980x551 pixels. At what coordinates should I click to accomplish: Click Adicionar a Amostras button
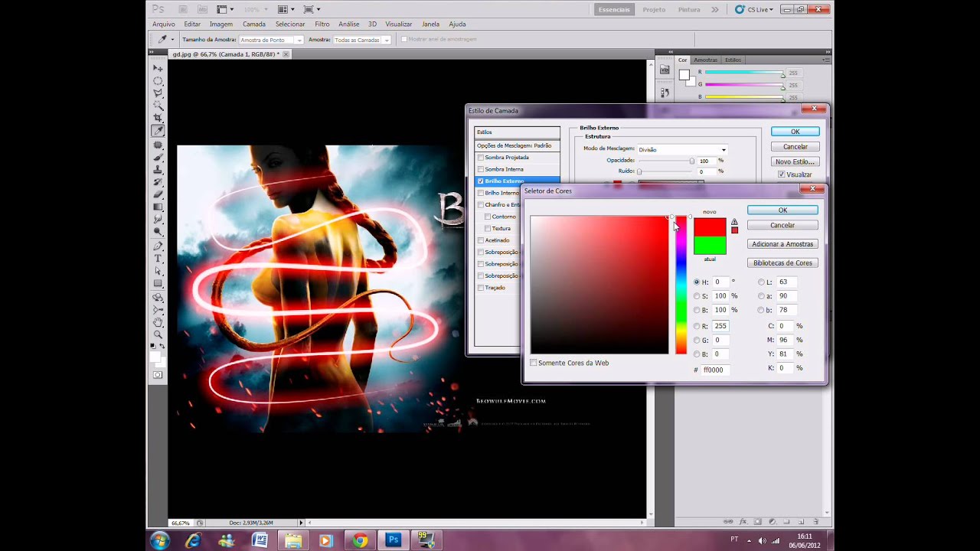782,244
